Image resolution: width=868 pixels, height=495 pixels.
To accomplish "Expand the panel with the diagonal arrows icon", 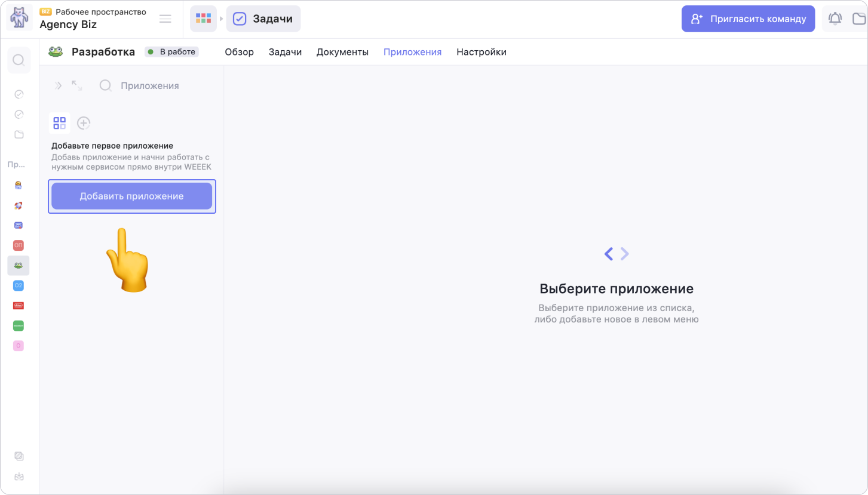I will pyautogui.click(x=77, y=85).
